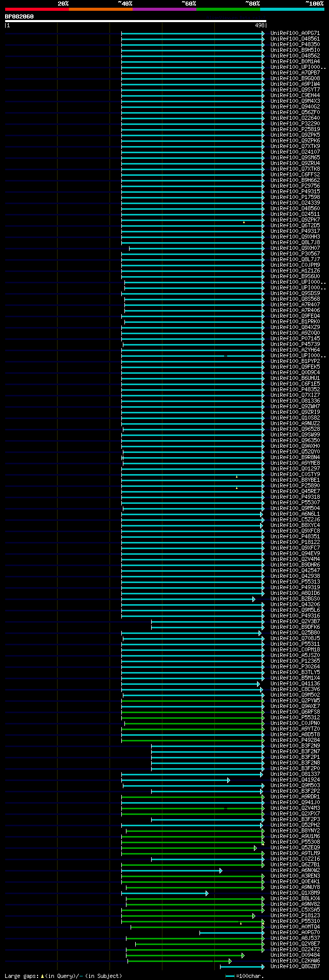The image size is (329, 980).
Task: Select the UniRef100_P30567 label
Action: pos(295,253)
